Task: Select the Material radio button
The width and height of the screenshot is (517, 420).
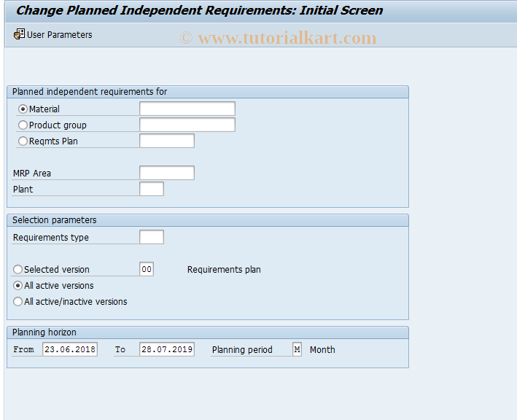Action: (x=23, y=109)
